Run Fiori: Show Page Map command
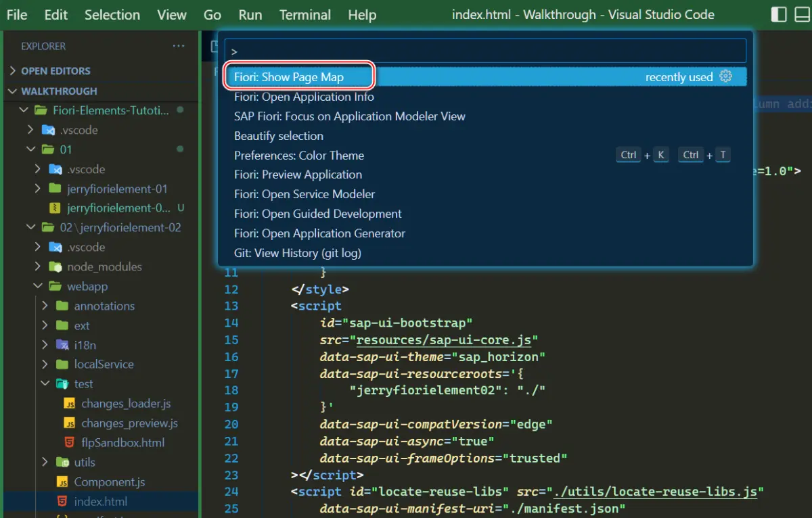 click(485, 76)
